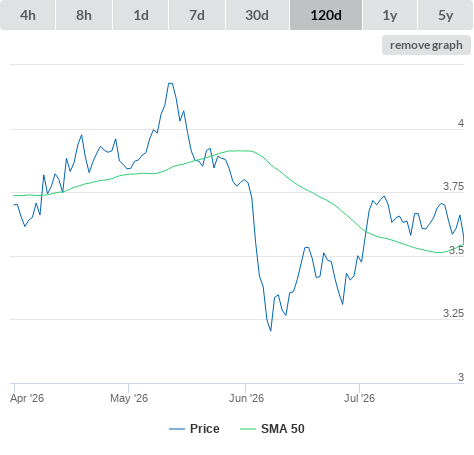Switch to the 4h time range tab
This screenshot has width=474, height=455.
pos(28,15)
